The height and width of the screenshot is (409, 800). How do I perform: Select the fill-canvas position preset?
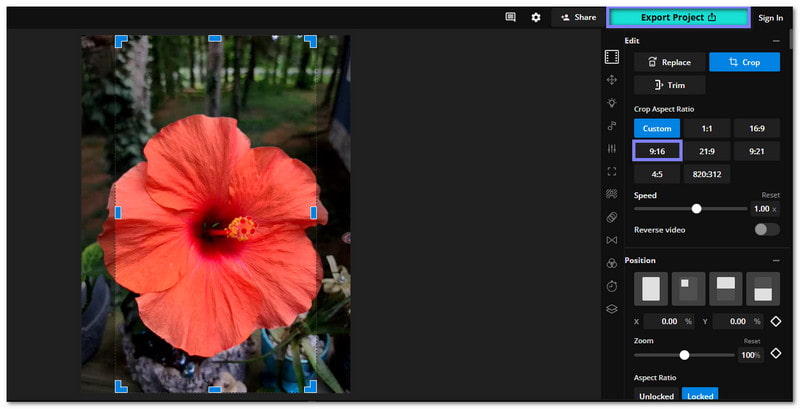pos(651,289)
